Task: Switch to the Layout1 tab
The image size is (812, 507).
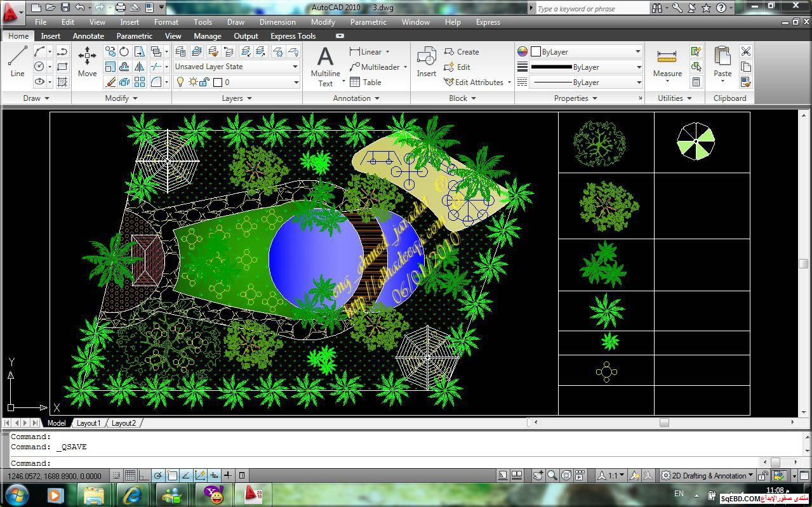Action: (x=88, y=423)
